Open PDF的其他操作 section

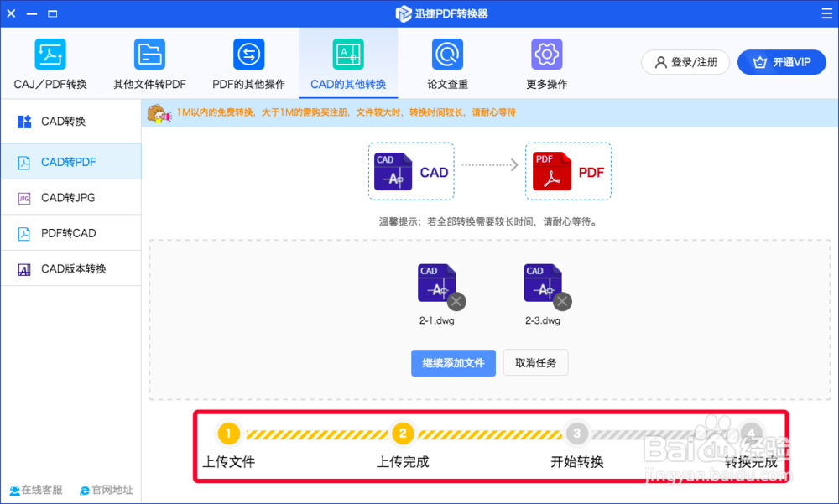(249, 64)
